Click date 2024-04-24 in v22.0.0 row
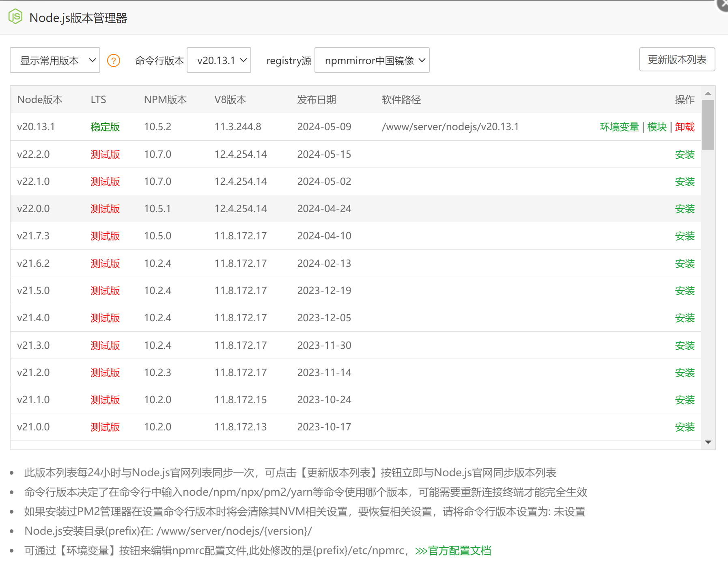728x574 pixels. (324, 209)
